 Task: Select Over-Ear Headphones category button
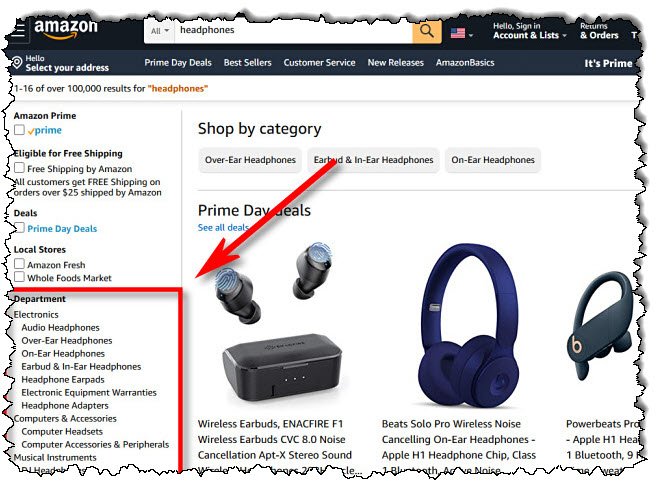[250, 160]
